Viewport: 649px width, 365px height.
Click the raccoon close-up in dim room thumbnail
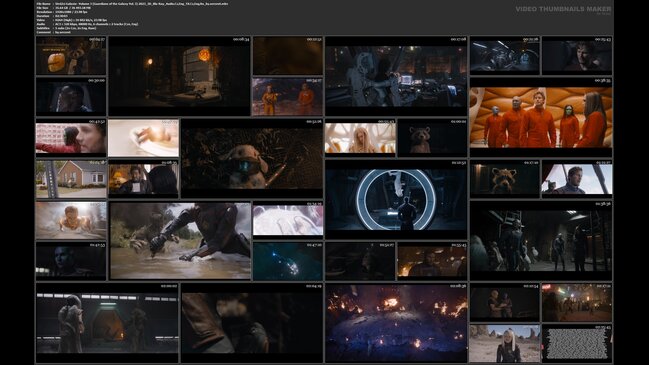tap(505, 179)
